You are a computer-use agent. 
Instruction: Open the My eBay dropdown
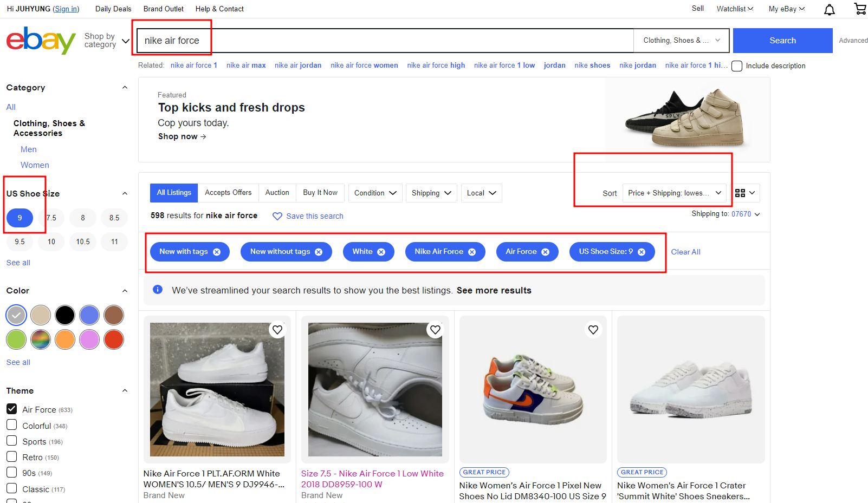(x=787, y=9)
